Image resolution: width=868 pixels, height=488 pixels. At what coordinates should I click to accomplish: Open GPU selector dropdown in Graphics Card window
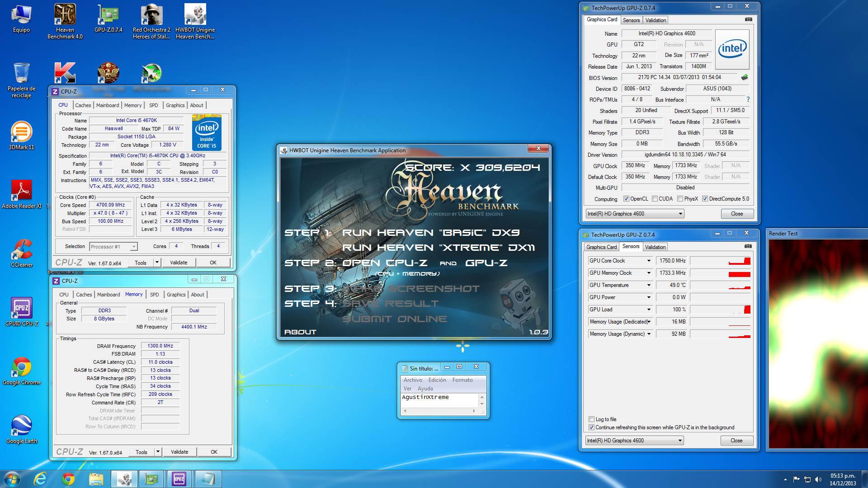coord(635,214)
